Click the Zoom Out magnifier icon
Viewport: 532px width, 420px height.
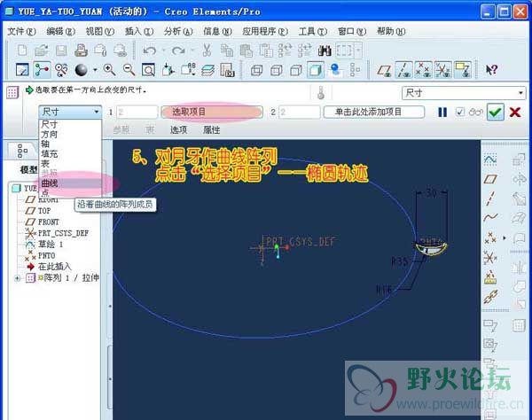click(129, 70)
